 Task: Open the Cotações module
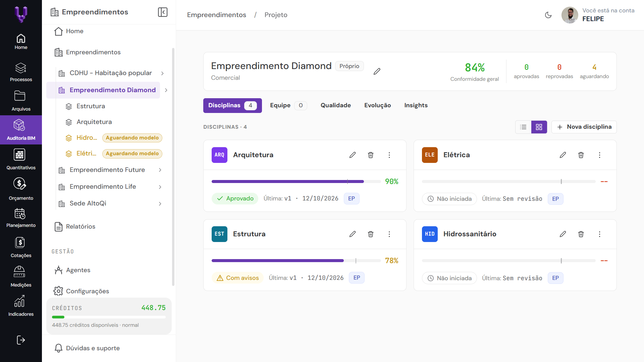coord(21,247)
